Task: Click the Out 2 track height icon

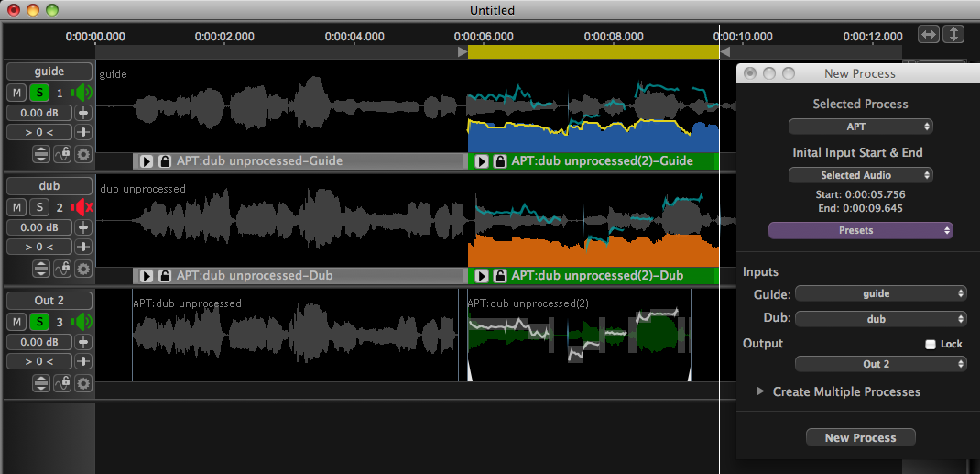Action: point(41,383)
